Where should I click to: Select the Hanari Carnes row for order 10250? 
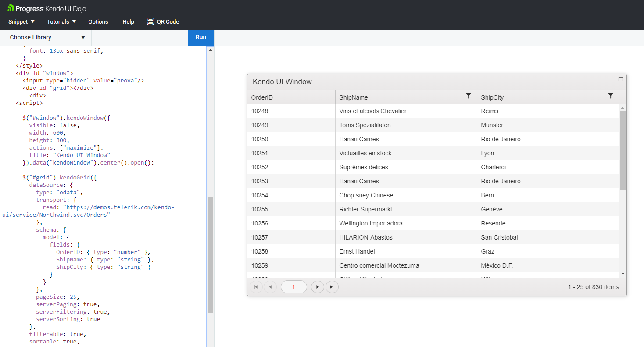click(x=359, y=139)
